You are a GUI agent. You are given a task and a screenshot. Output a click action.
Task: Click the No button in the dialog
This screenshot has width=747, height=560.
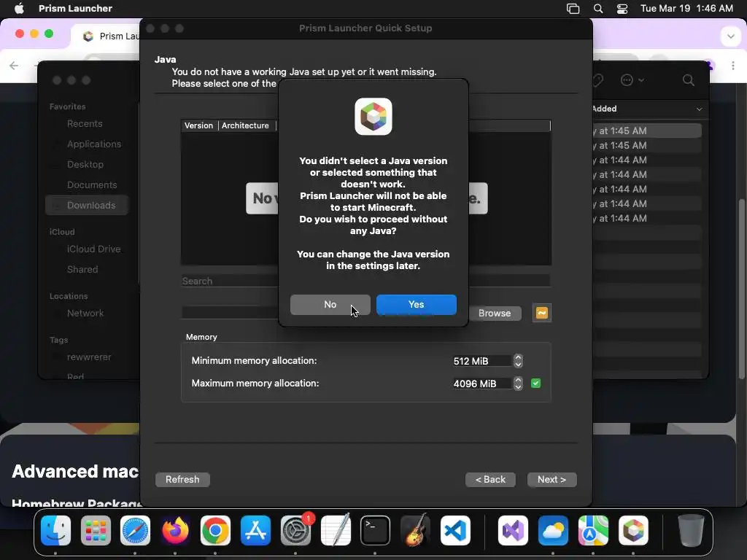click(330, 304)
